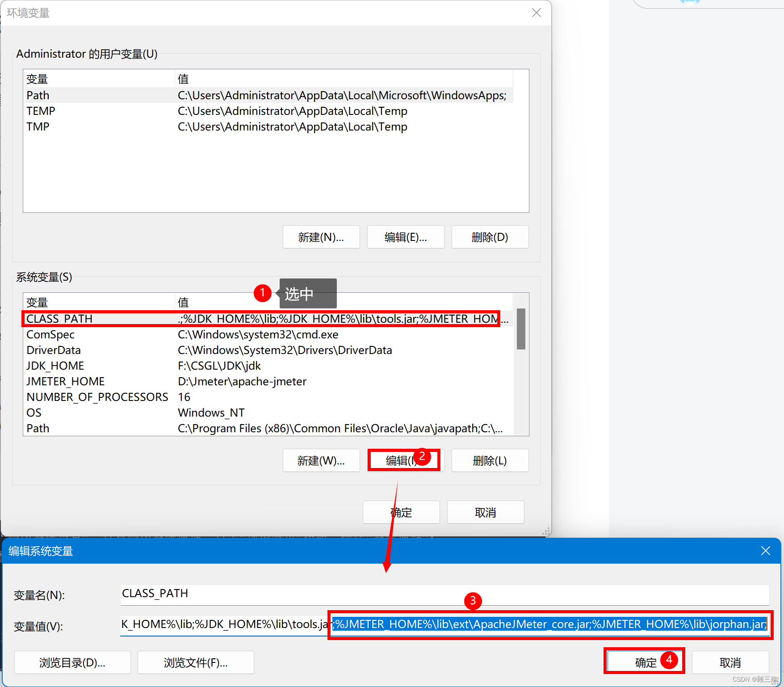784x687 pixels.
Task: Click 新建(N)... button for user variables
Action: pos(321,237)
